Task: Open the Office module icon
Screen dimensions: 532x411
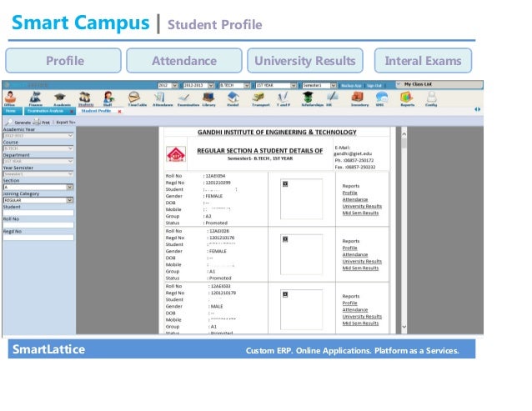Action: [10, 98]
